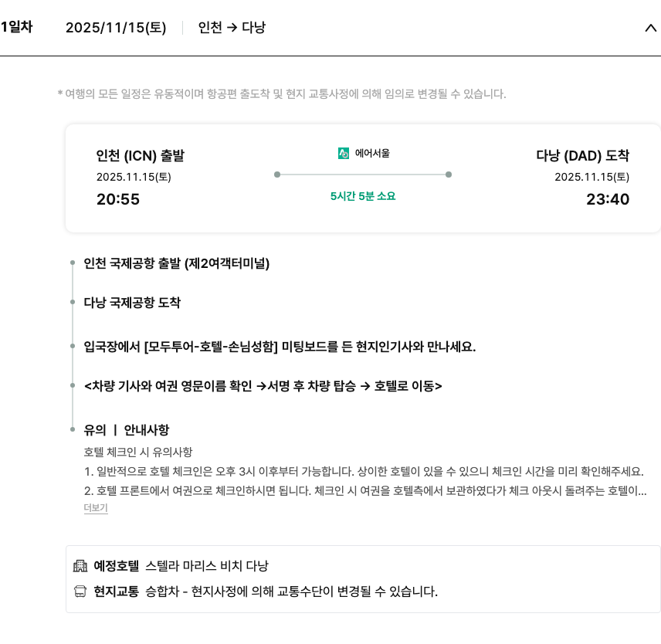Click the hotel name 스텔라 마리스 비치 다낭
Viewport: 661px width, 644px height.
207,566
